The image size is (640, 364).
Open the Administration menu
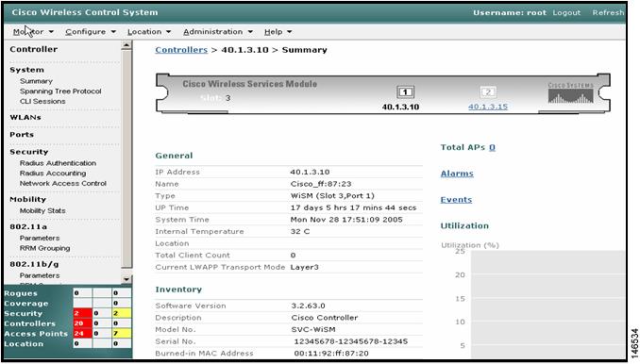point(217,32)
